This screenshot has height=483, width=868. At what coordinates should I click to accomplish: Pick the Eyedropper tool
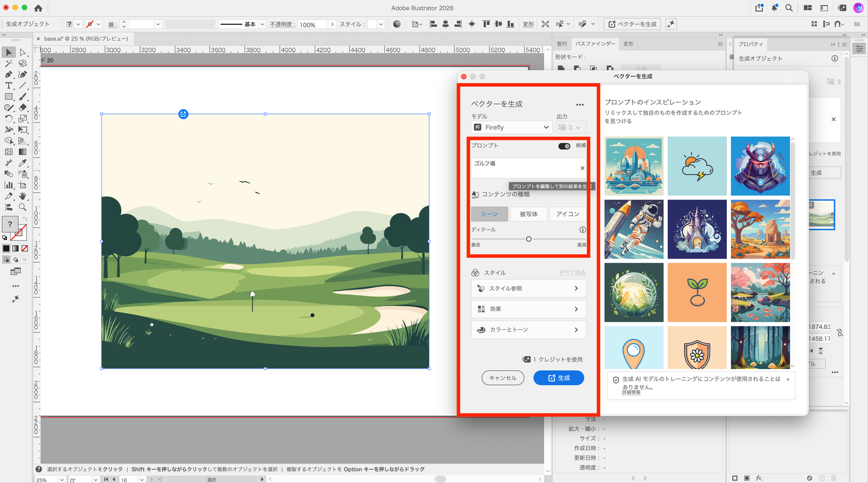click(23, 163)
